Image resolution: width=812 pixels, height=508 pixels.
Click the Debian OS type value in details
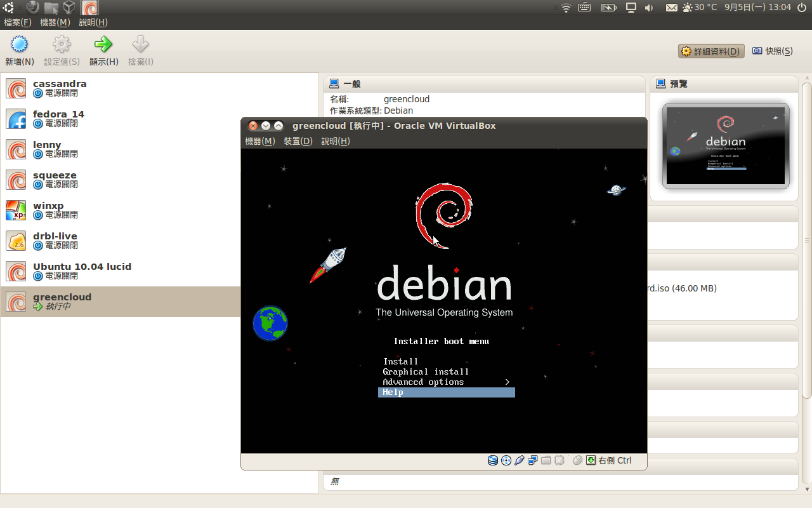pyautogui.click(x=398, y=110)
